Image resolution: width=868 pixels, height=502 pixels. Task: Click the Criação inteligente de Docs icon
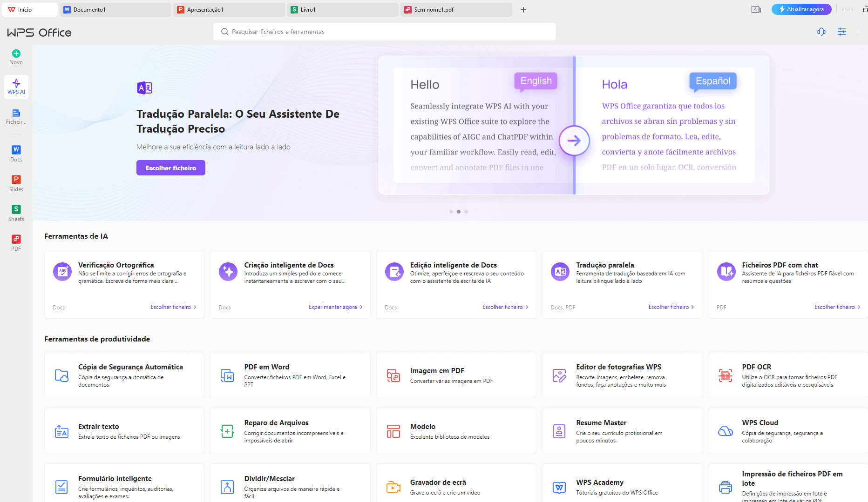(228, 271)
